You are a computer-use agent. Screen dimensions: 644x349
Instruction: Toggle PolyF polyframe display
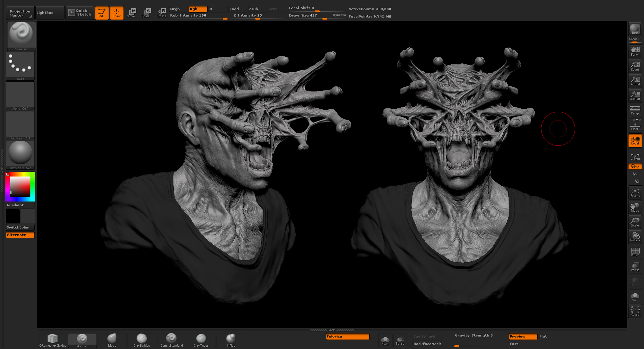coord(635,252)
